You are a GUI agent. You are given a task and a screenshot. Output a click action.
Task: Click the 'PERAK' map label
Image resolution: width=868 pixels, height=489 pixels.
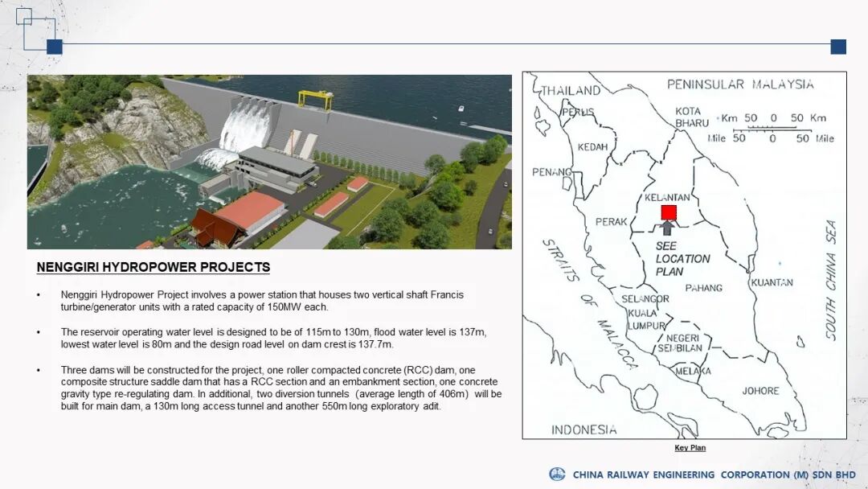(x=611, y=221)
